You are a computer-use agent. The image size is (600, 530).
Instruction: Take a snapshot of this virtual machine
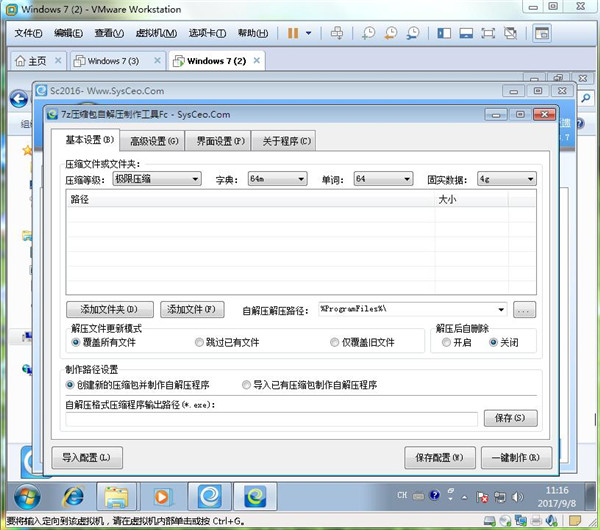pyautogui.click(x=368, y=33)
